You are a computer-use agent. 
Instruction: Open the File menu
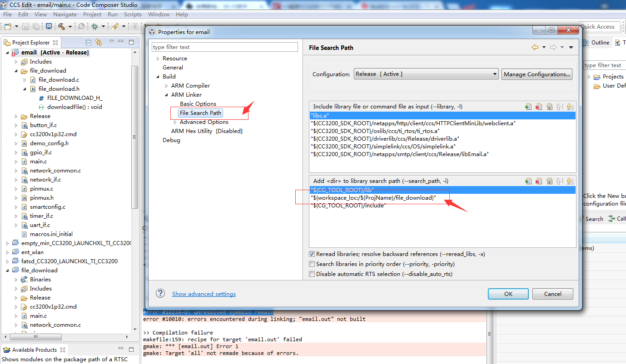point(8,15)
